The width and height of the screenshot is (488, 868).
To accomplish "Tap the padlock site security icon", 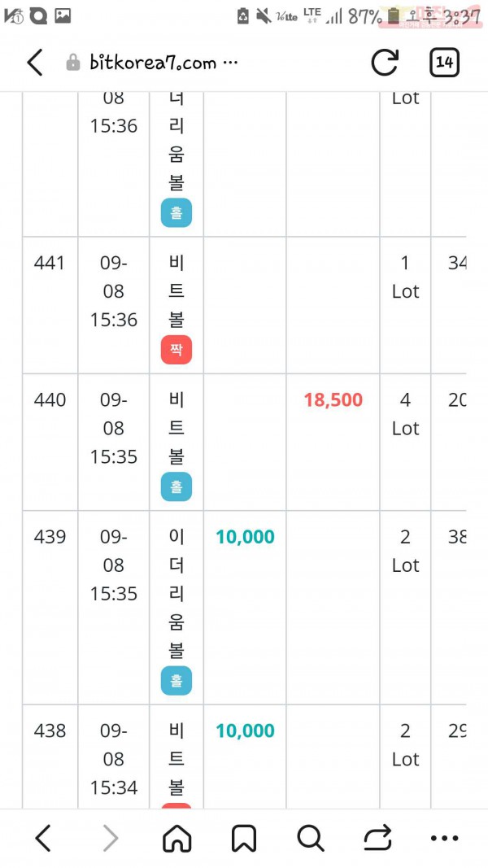I will point(72,63).
